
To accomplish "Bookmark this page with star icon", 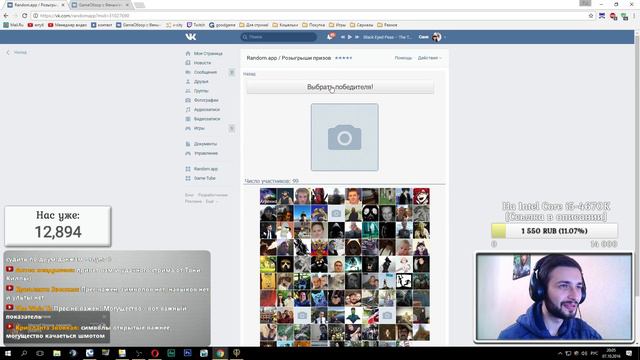I will [x=591, y=16].
